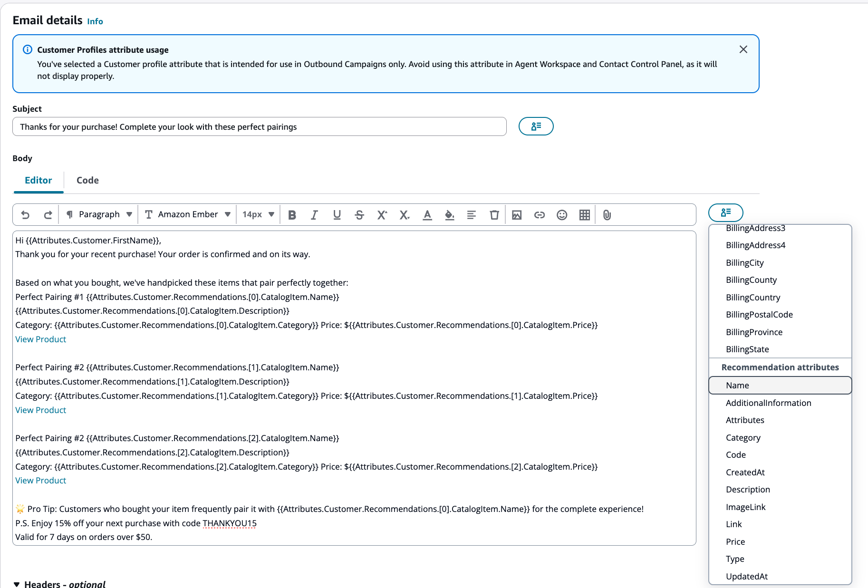868x588 pixels.
Task: Open the font color picker
Action: [x=427, y=215]
